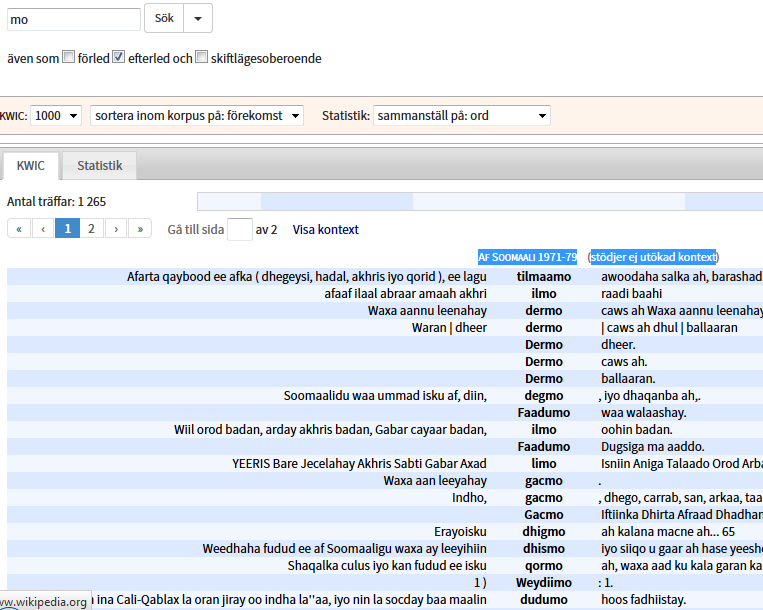This screenshot has width=763, height=610.
Task: Click the keyword "degmo"
Action: 544,396
